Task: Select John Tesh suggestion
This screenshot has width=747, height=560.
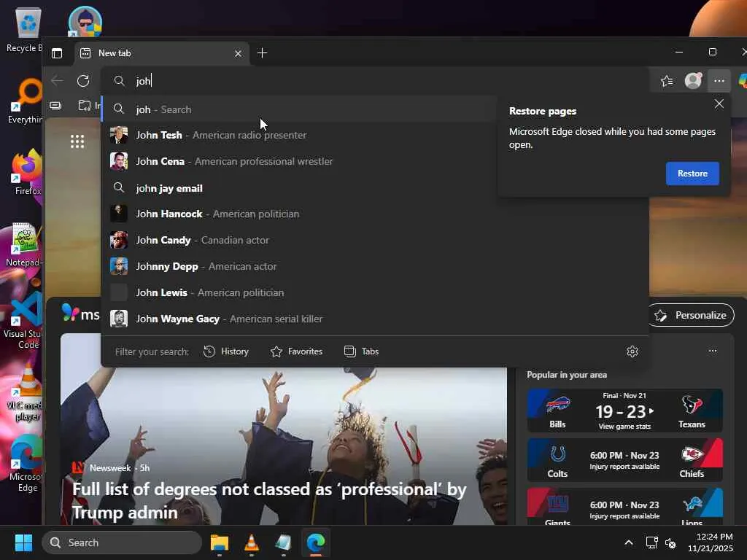Action: [298, 135]
